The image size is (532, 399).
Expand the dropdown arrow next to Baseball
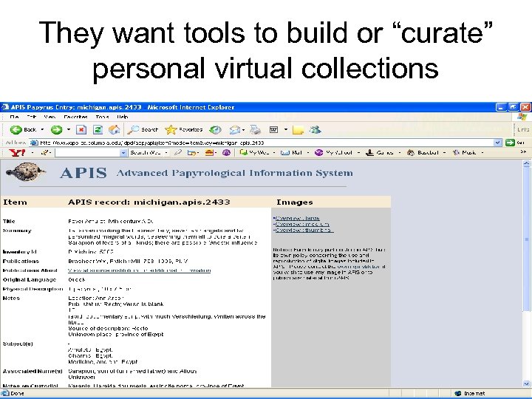point(445,153)
